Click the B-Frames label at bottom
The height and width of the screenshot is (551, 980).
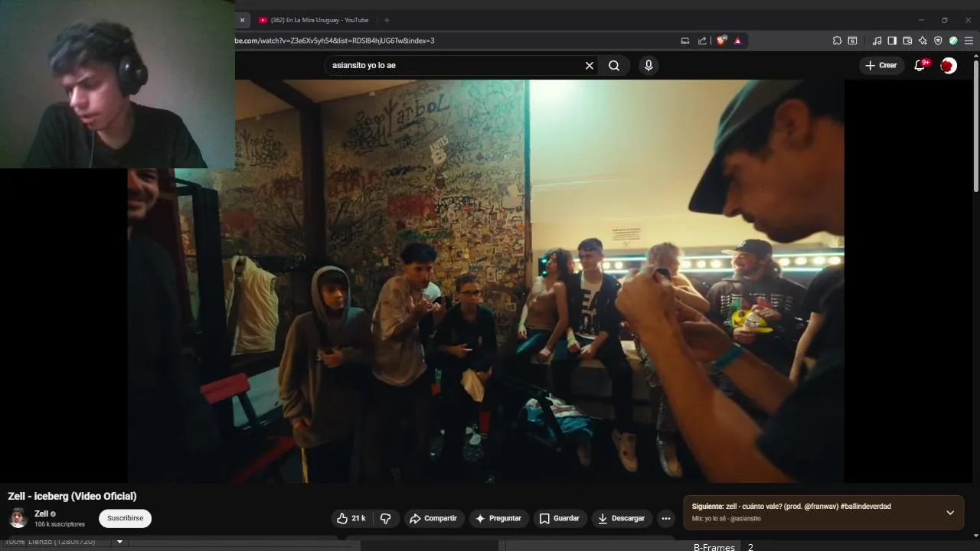coord(714,547)
